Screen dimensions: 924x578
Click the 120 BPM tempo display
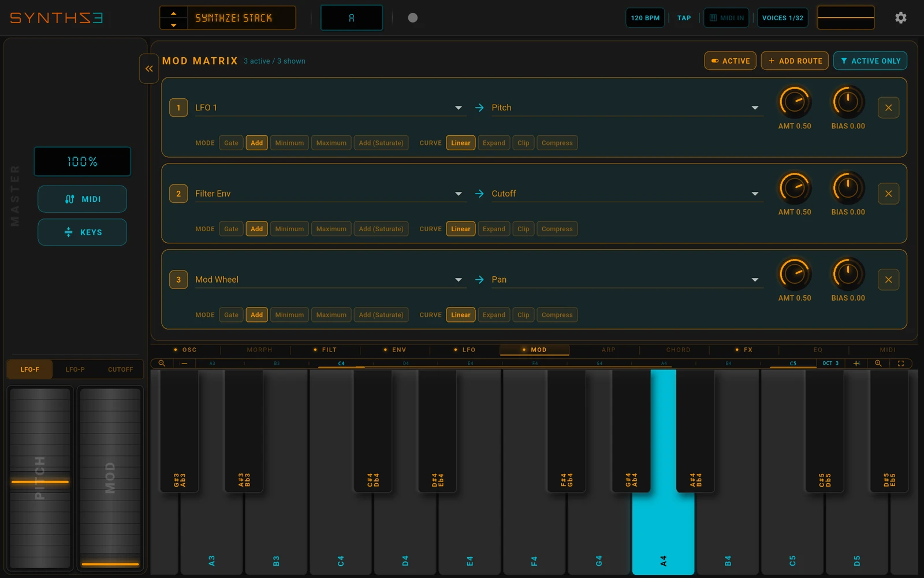(x=645, y=18)
